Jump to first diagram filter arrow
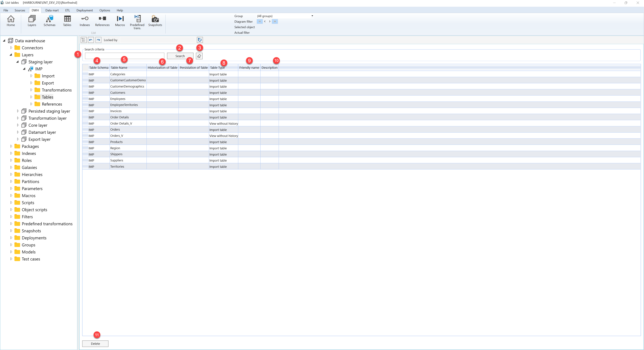The width and height of the screenshot is (644, 350). tap(259, 21)
